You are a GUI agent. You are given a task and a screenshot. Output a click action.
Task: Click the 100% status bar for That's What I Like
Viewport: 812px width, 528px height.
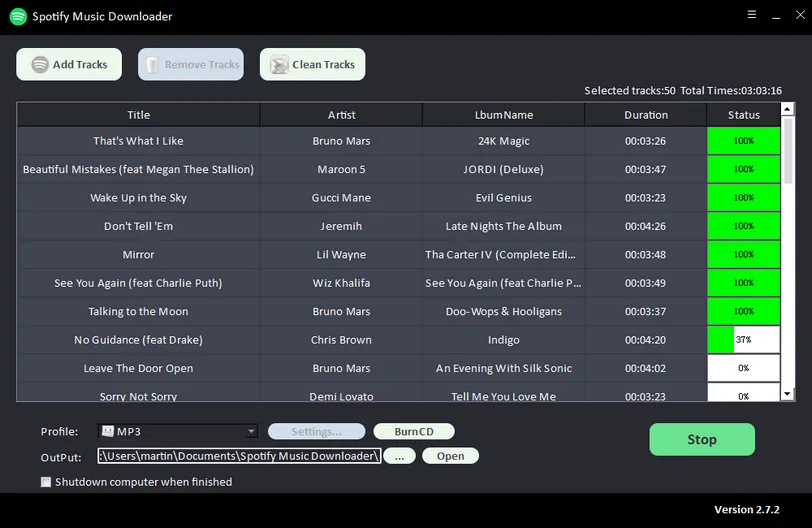pyautogui.click(x=744, y=141)
